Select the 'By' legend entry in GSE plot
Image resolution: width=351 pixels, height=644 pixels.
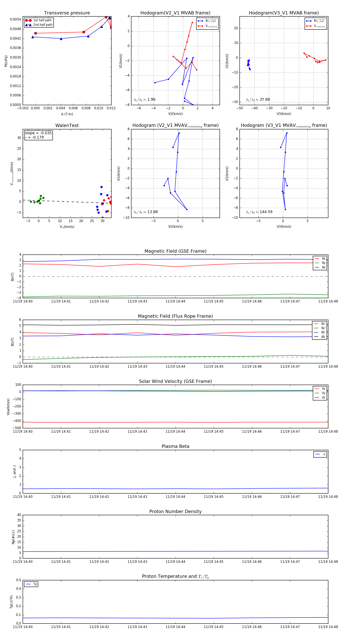point(320,263)
